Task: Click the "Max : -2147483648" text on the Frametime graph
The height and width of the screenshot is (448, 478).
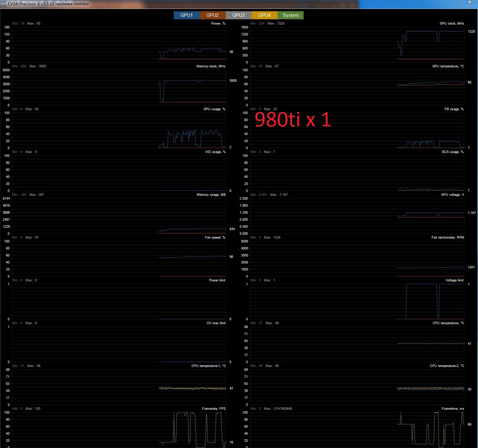Action: pos(278,409)
